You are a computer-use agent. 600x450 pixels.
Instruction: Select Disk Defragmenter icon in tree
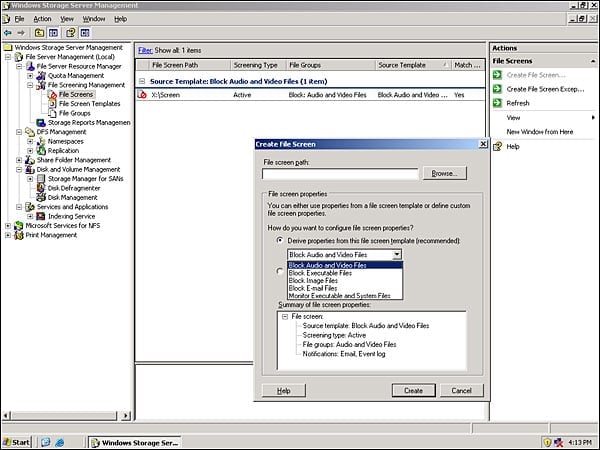point(41,188)
